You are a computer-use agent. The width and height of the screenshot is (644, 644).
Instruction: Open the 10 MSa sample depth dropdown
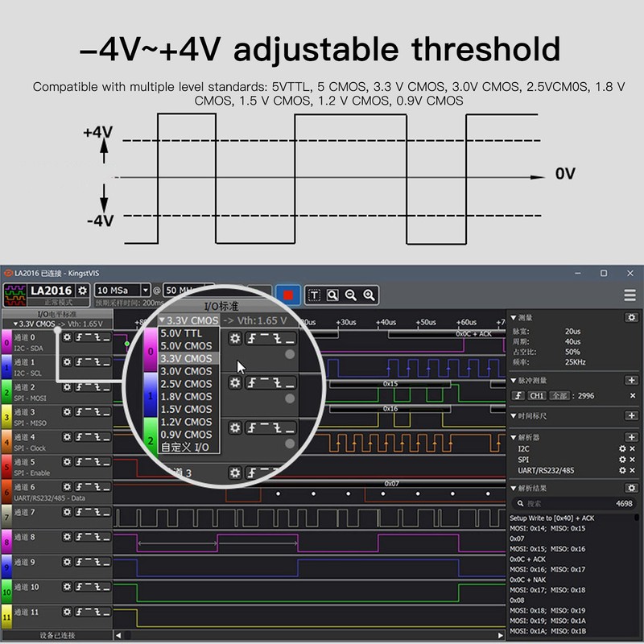point(144,291)
